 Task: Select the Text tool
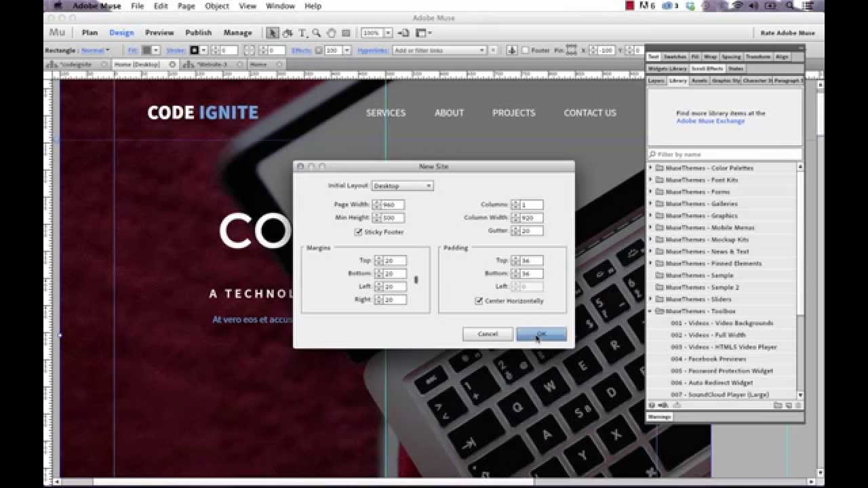pos(302,33)
